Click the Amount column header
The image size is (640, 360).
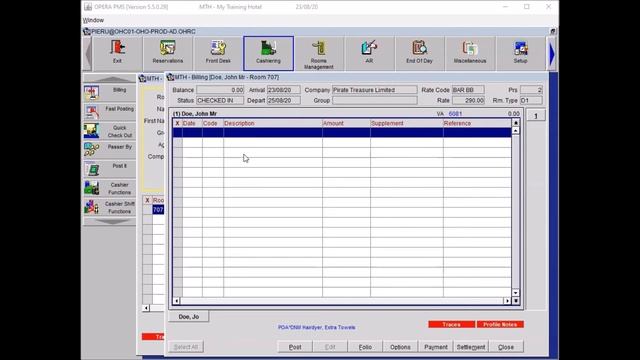346,123
